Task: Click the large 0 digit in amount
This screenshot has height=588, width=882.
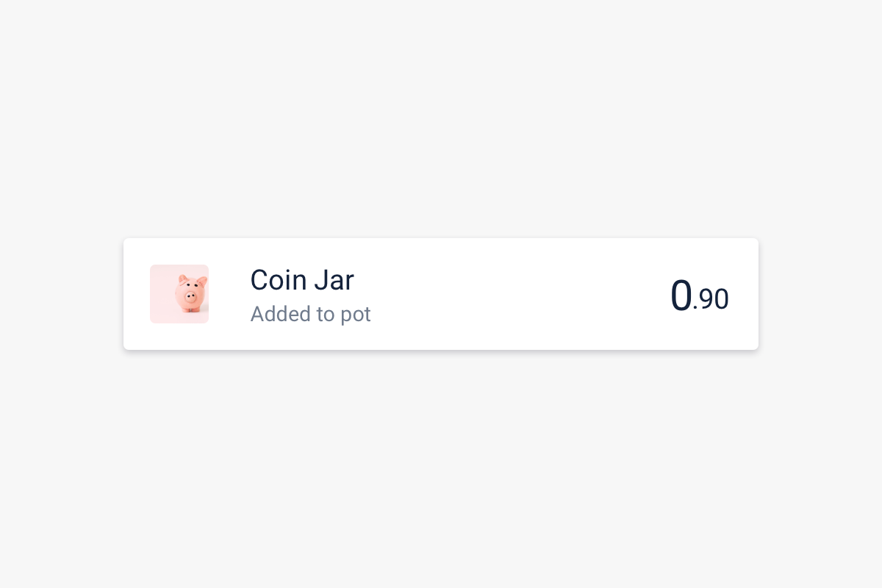Action: click(681, 295)
